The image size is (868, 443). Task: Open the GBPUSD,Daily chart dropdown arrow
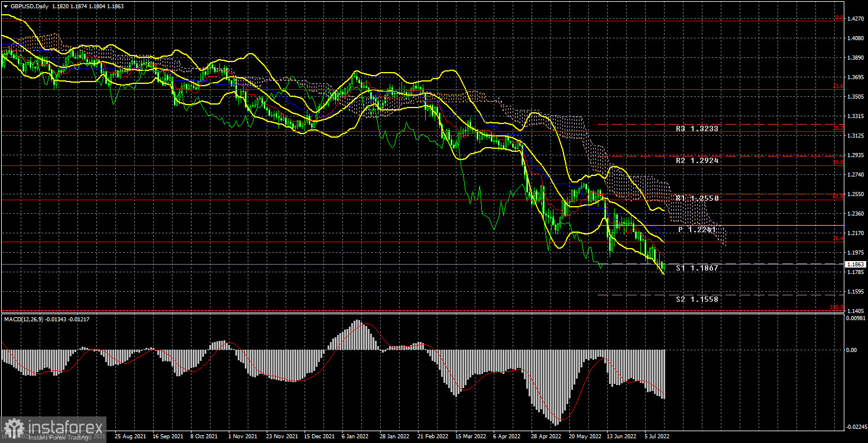(5, 5)
